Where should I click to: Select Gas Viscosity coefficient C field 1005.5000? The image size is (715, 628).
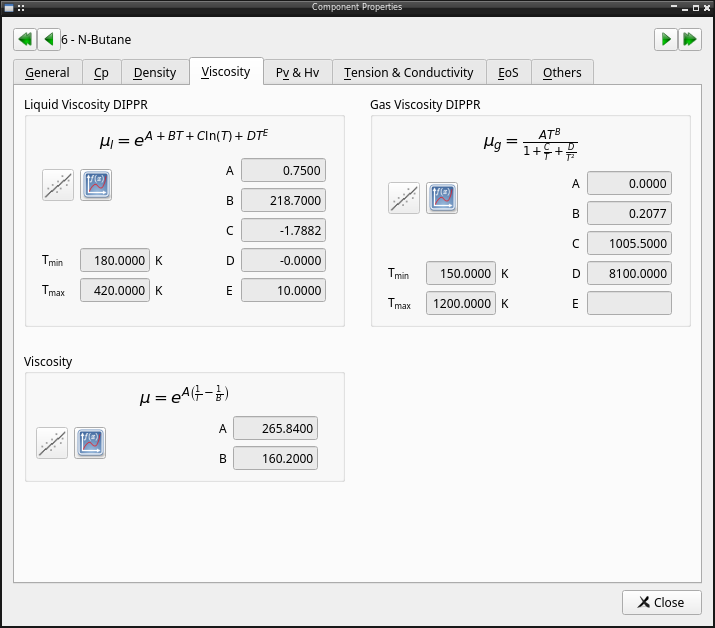(x=629, y=244)
